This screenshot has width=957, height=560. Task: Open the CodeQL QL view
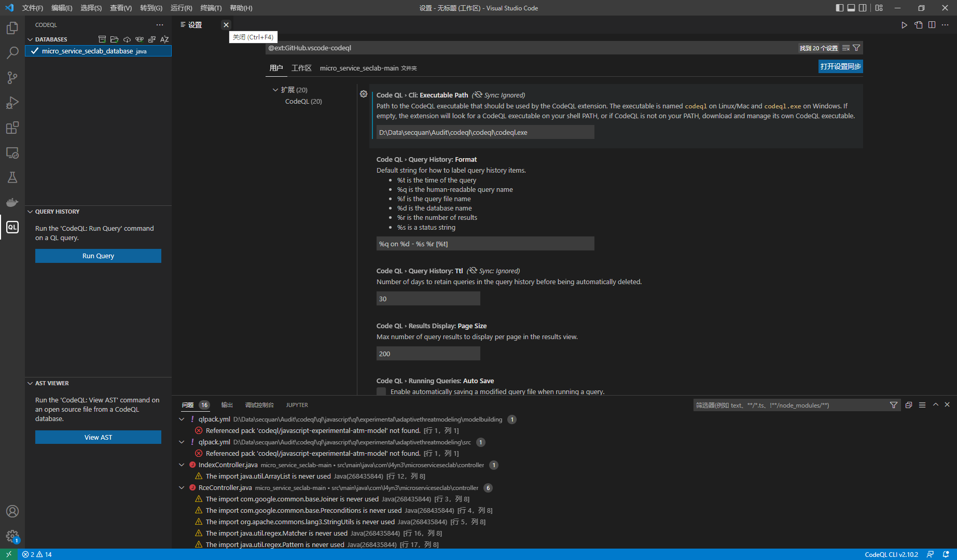point(12,227)
